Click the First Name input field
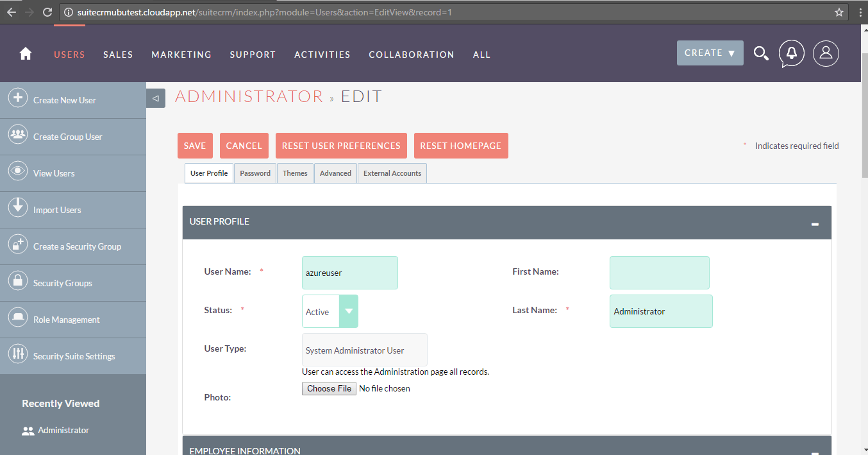The width and height of the screenshot is (868, 455). 659,273
